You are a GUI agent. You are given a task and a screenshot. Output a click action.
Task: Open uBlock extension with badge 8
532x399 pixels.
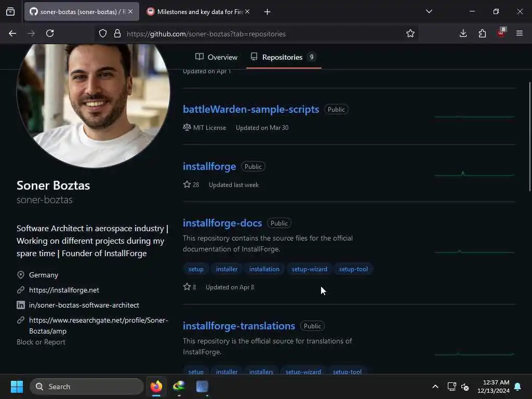coord(501,33)
